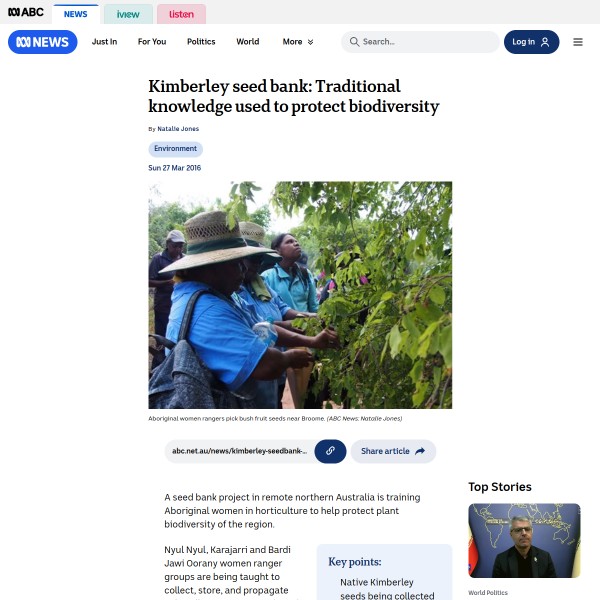
Task: Expand the More dropdown chevron
Action: (x=310, y=42)
